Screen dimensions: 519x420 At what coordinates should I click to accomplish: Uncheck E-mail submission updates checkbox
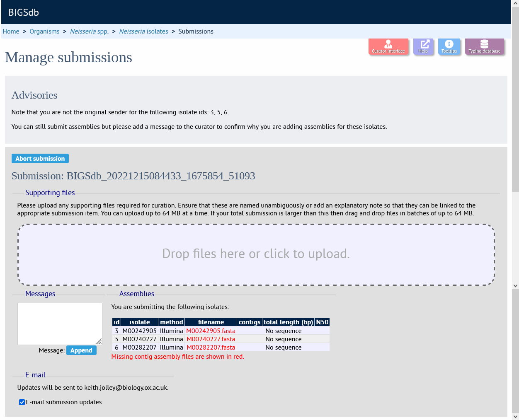click(22, 402)
